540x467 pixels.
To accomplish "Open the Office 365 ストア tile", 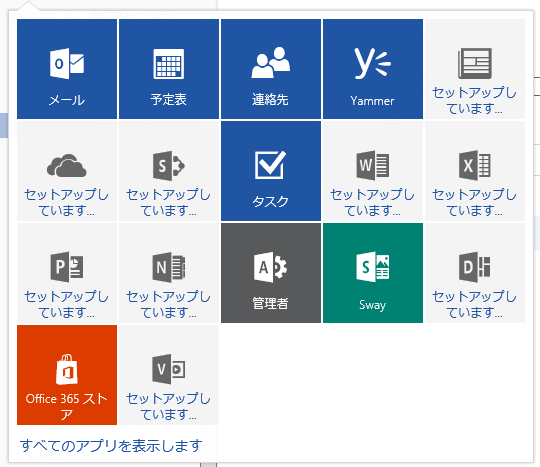I will (x=67, y=375).
